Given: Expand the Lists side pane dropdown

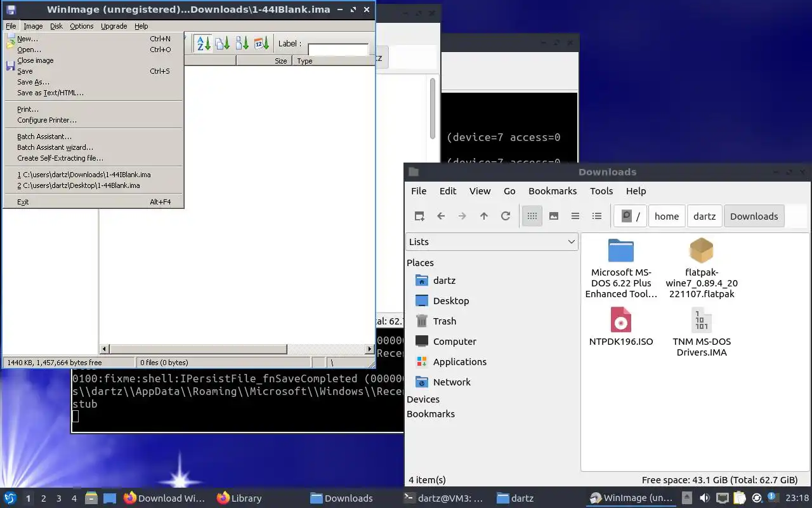Looking at the screenshot, I should click(x=492, y=242).
